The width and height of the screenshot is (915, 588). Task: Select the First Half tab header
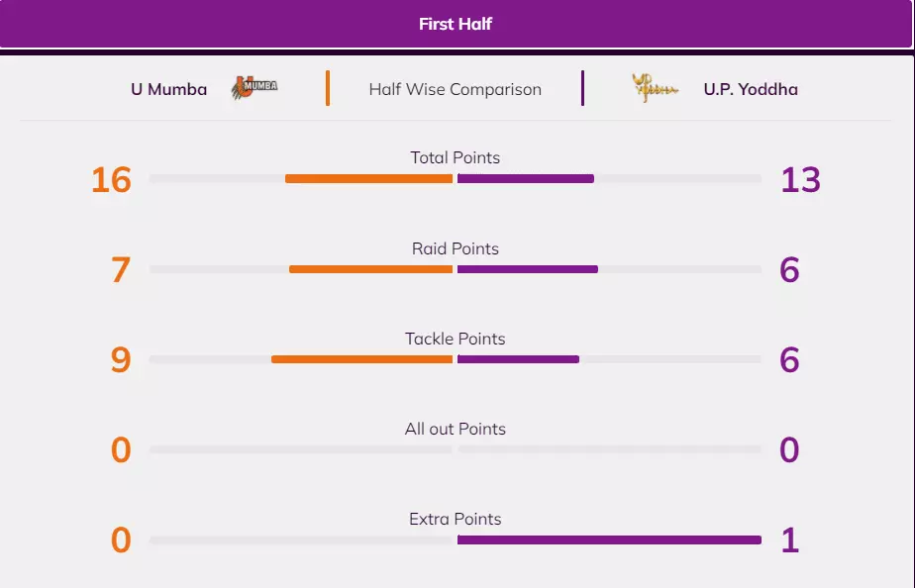click(456, 24)
